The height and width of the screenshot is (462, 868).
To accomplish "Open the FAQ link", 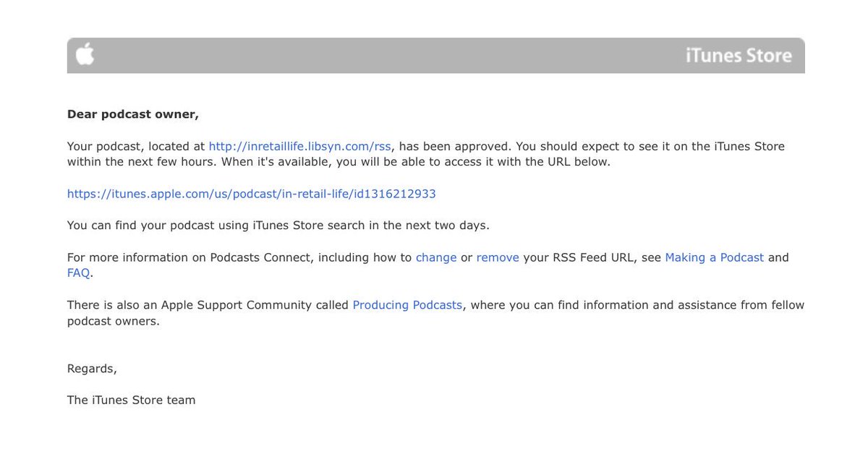I will click(79, 273).
